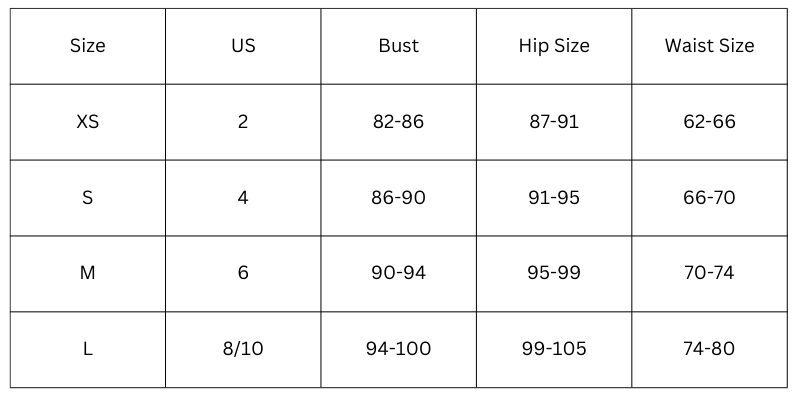Select the US size 8/10 cell

(243, 349)
